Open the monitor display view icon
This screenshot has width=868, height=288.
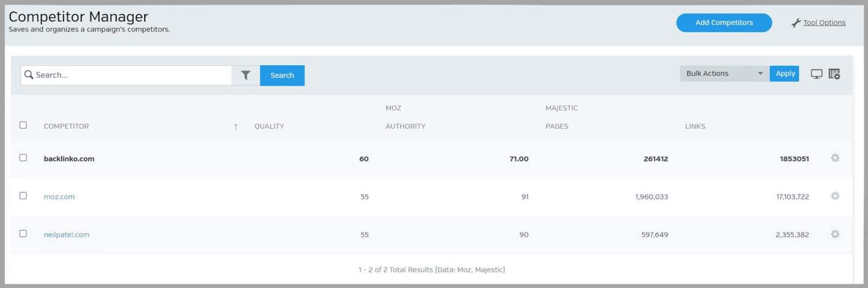tap(816, 74)
